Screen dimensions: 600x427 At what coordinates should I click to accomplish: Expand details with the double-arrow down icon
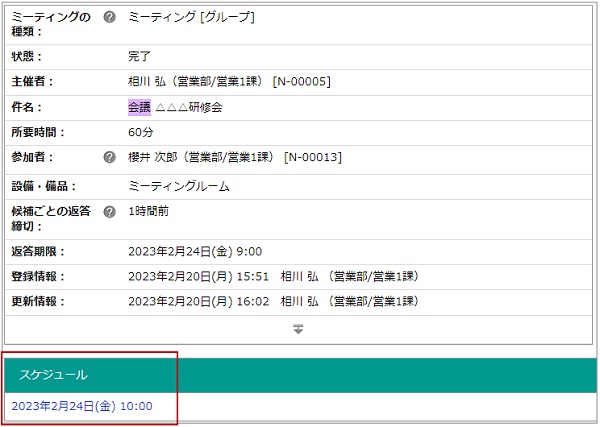[x=298, y=329]
